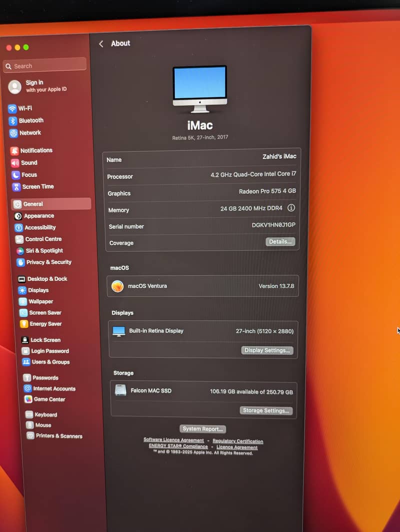Click 106.19 GB available storage text

[x=251, y=392]
